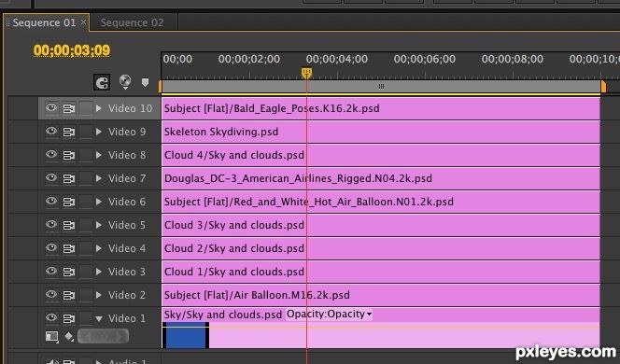Hide the Video 9 track
The image size is (620, 364).
51,131
